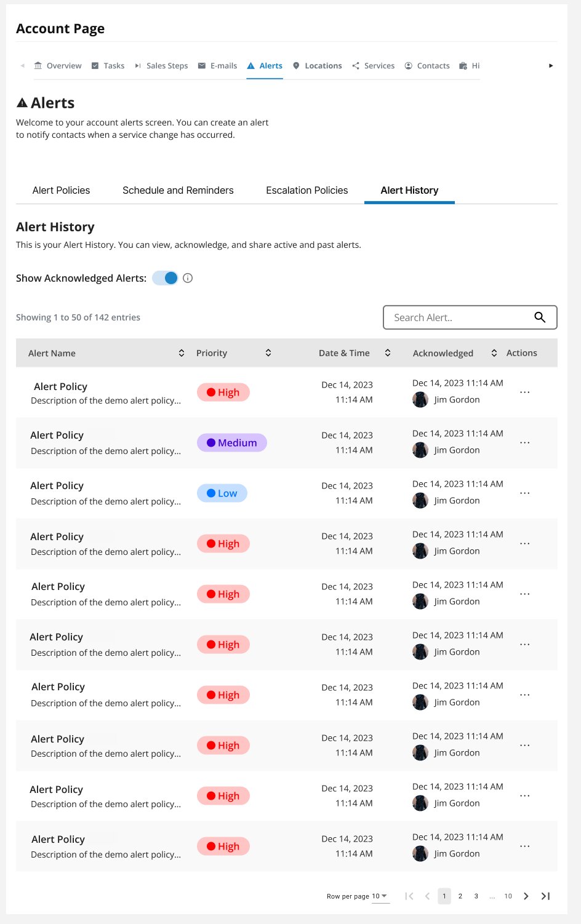Open actions menu for Medium priority alert
This screenshot has width=581, height=924.
(x=524, y=443)
